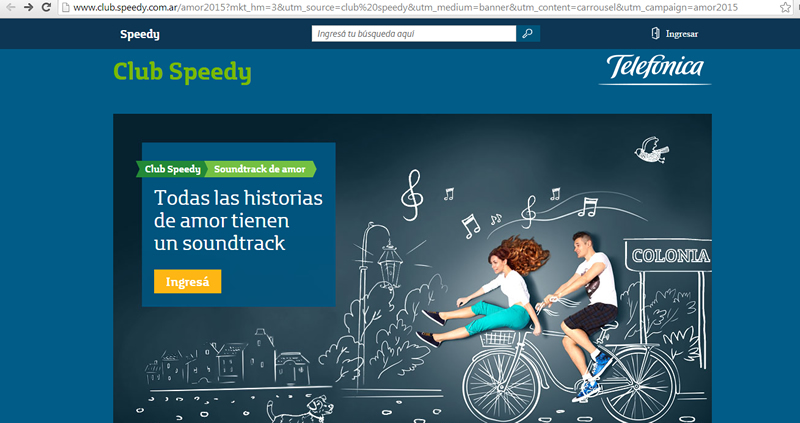
Task: Click the 'Soundtrack de amor' ribbon label
Action: (x=260, y=169)
